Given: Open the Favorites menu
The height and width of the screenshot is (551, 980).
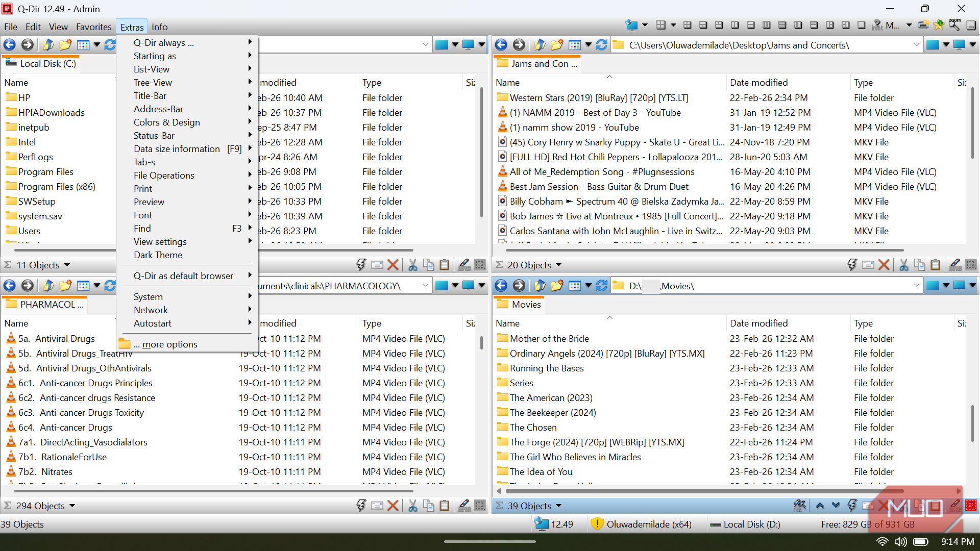Looking at the screenshot, I should point(94,27).
